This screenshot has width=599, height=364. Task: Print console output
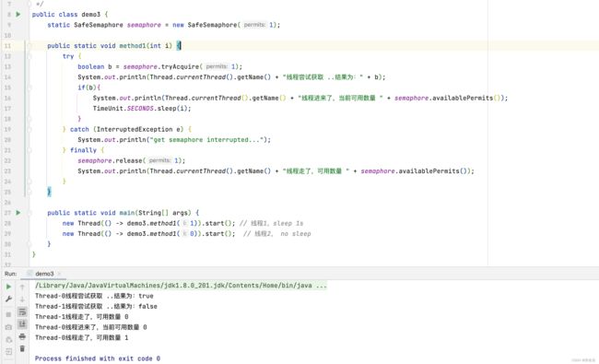(22, 336)
